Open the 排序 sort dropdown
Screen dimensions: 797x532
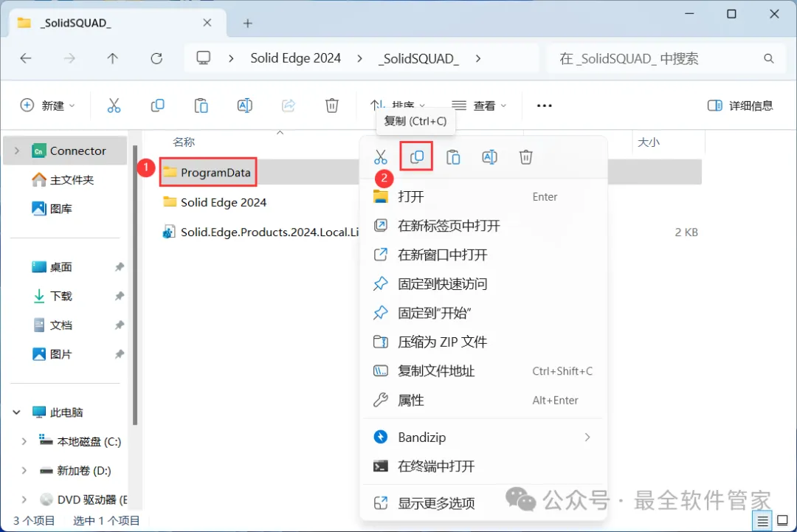click(x=398, y=106)
